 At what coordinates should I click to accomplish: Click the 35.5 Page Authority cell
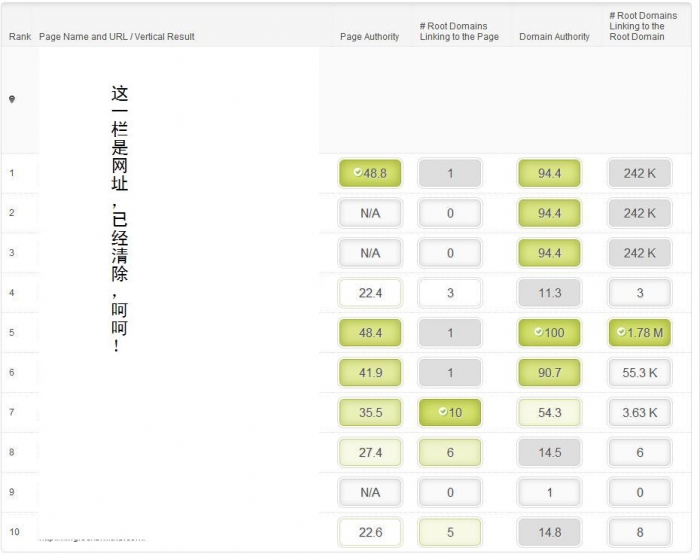370,413
